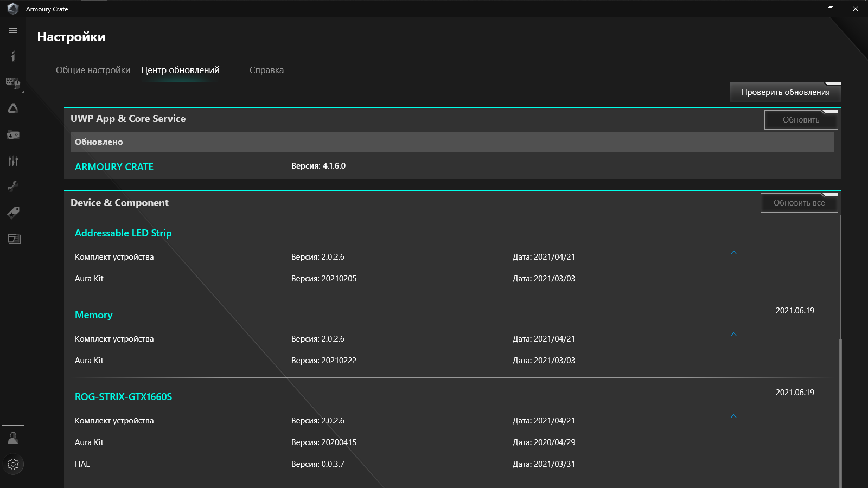Click ARMOURY CRATE entry name

click(114, 167)
